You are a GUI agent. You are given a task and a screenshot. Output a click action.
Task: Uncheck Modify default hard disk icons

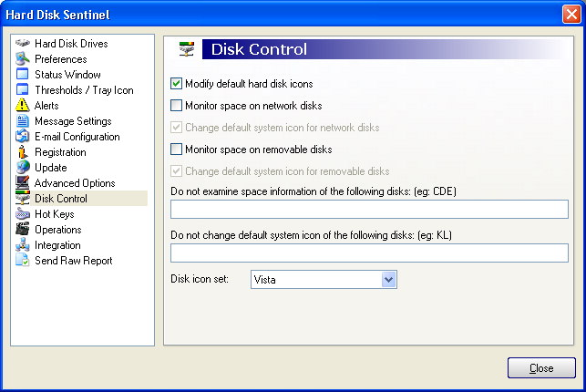[177, 84]
